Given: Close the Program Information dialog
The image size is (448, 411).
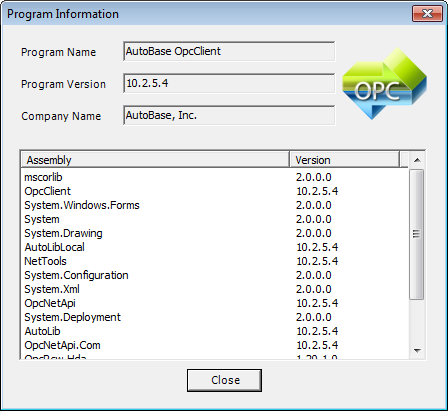Looking at the screenshot, I should [x=427, y=14].
